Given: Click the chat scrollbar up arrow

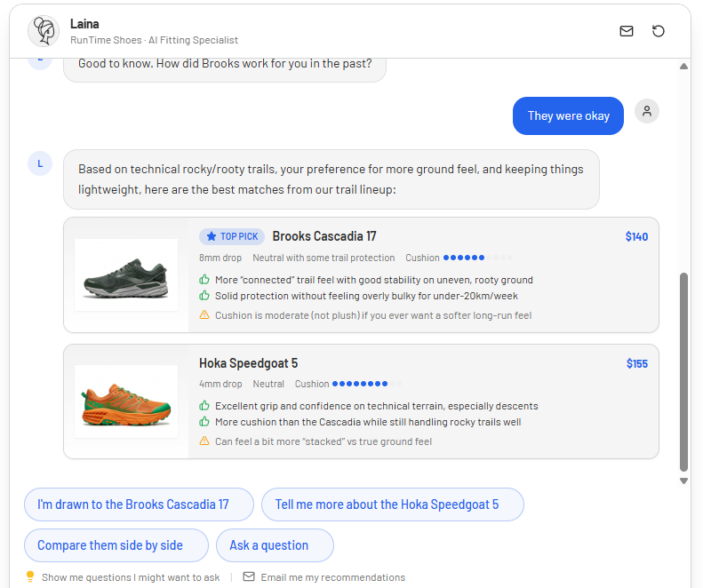Looking at the screenshot, I should point(683,67).
